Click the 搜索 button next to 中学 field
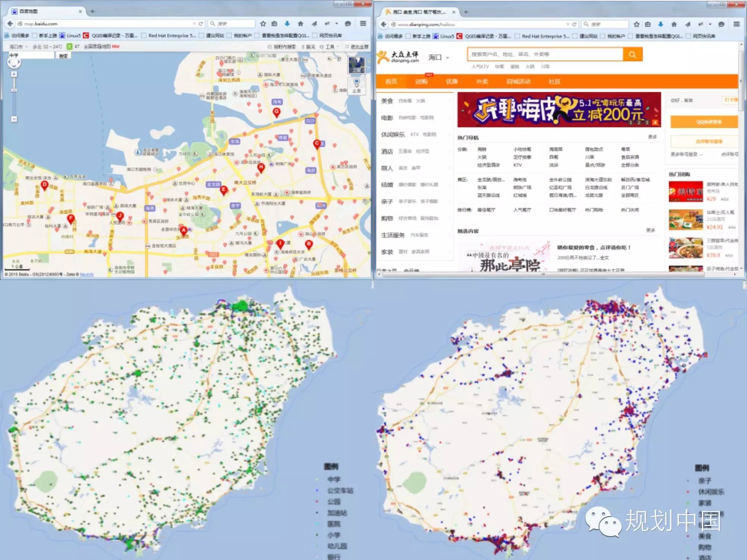Viewport: 747px width, 560px height. tap(63, 56)
